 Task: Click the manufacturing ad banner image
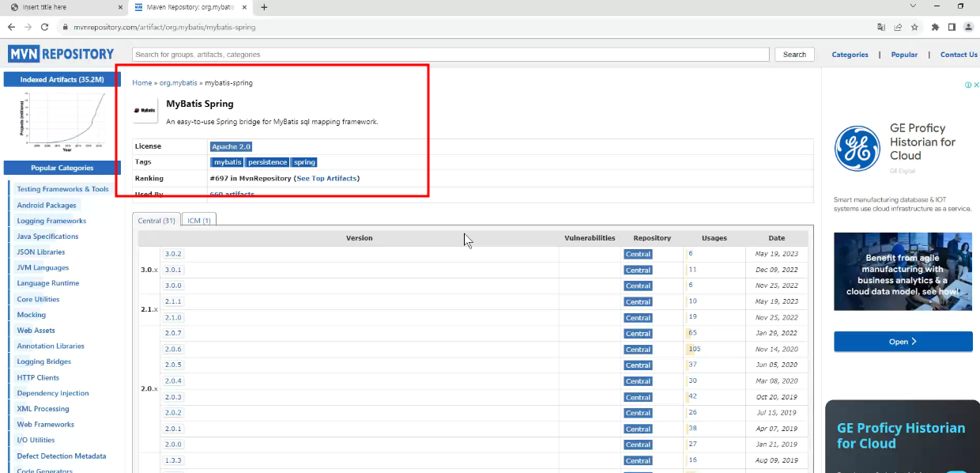point(903,271)
